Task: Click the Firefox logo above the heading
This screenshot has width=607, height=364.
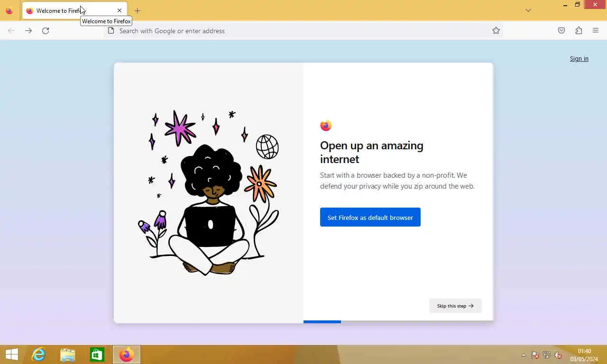Action: point(326,126)
